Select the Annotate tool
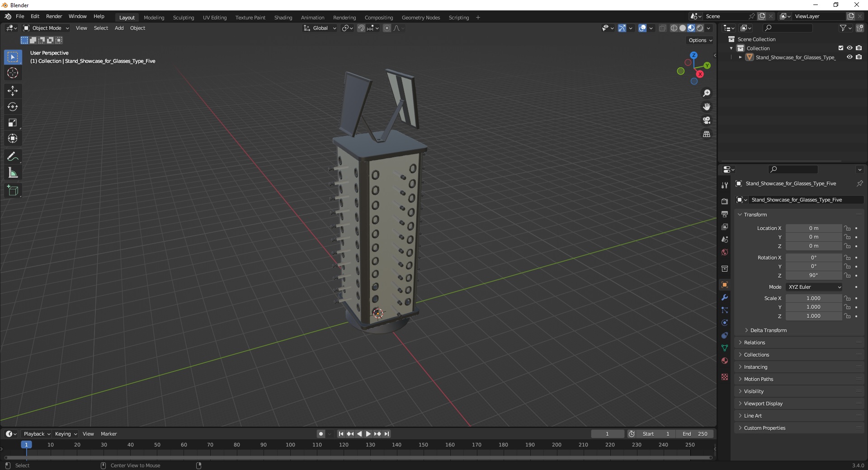 (x=13, y=157)
